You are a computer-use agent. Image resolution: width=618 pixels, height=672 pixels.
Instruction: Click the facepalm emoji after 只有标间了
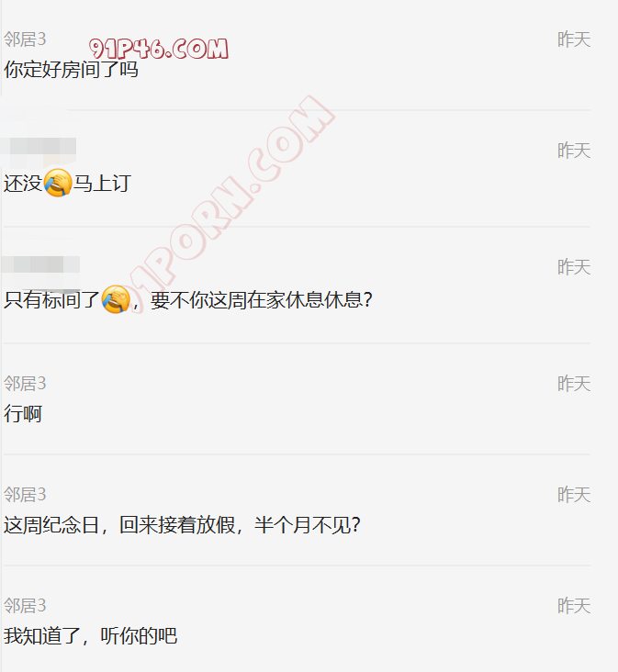point(116,299)
